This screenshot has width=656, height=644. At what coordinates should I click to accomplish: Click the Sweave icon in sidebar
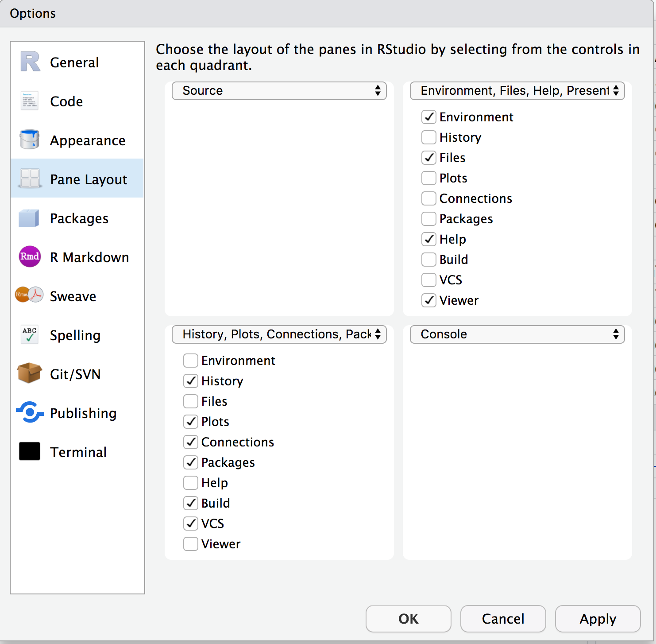pyautogui.click(x=29, y=295)
